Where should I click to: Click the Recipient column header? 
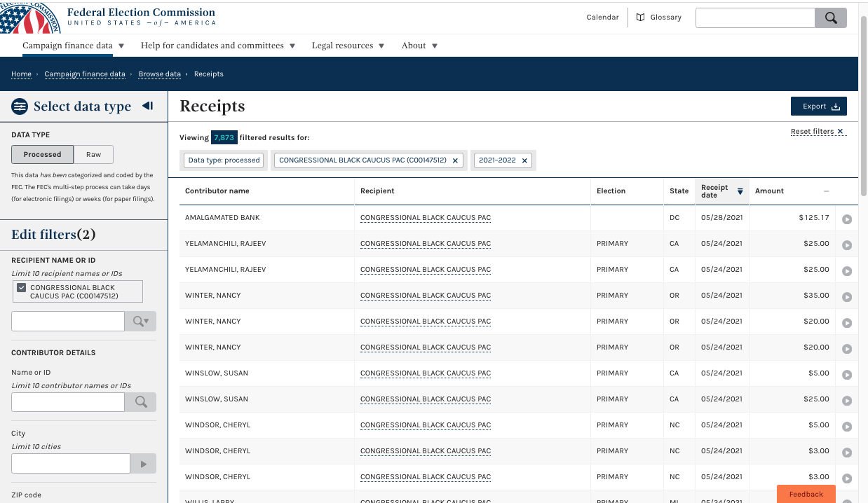click(x=473, y=191)
